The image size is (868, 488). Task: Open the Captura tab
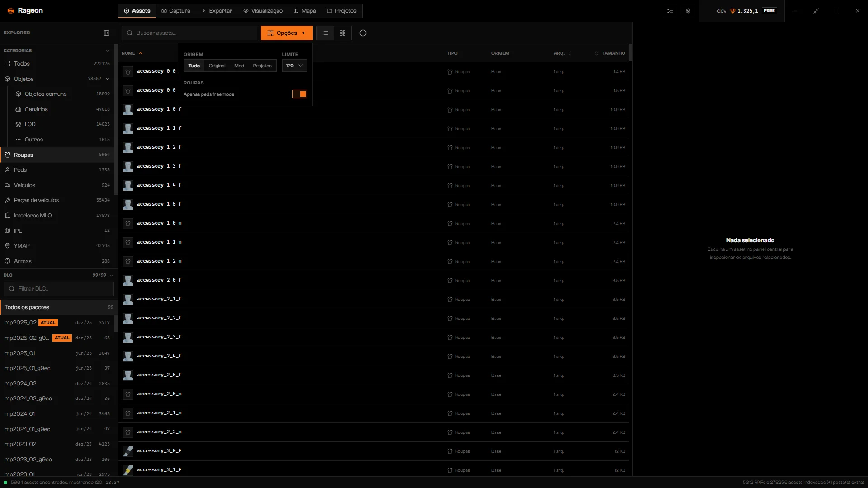click(x=176, y=11)
